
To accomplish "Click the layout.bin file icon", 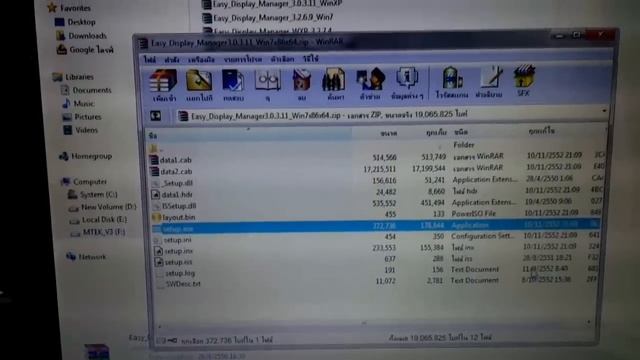I will click(156, 218).
